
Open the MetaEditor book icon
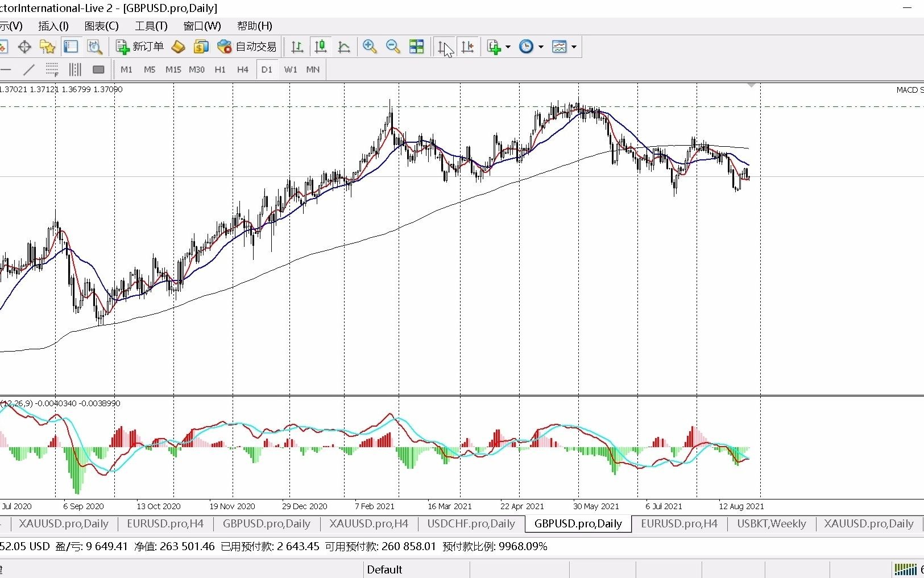178,47
